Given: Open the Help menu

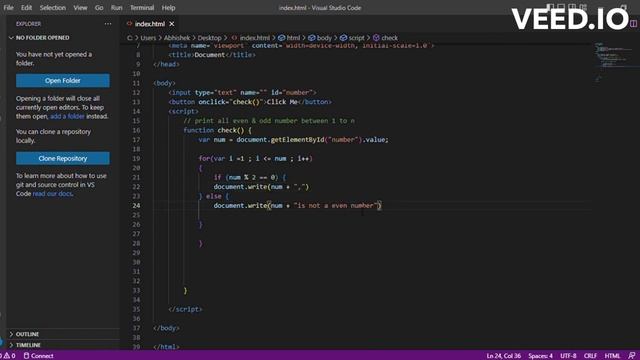Looking at the screenshot, I should tap(168, 8).
